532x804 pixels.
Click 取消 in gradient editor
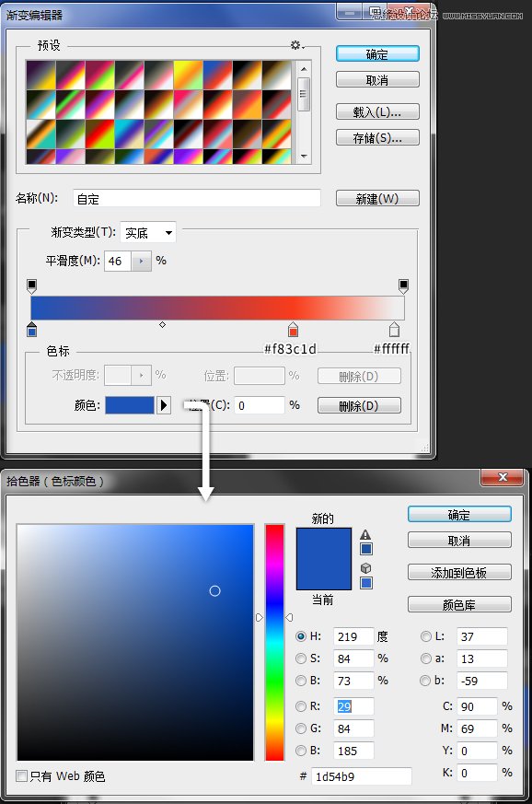[x=377, y=80]
